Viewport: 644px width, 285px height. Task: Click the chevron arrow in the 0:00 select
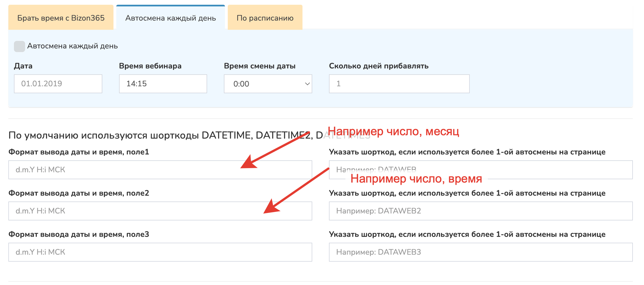307,84
